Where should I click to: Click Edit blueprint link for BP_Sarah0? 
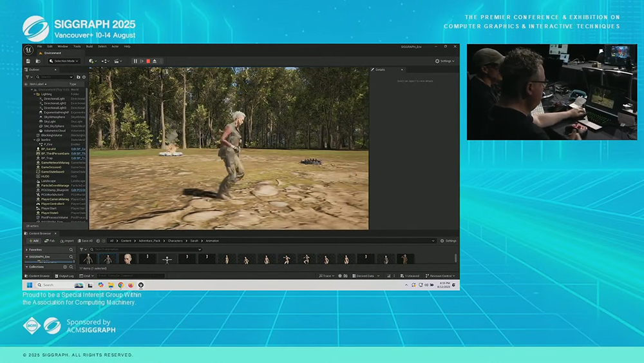click(78, 149)
